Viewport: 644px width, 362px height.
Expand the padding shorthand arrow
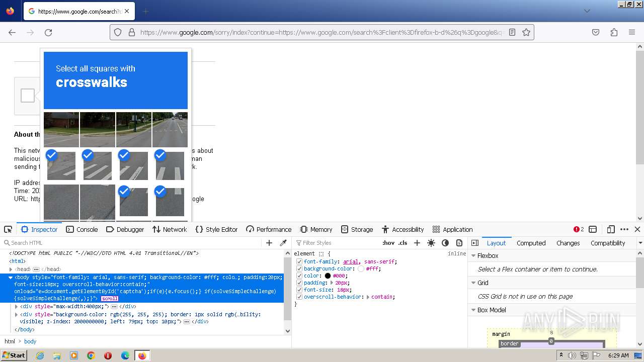[x=331, y=283]
